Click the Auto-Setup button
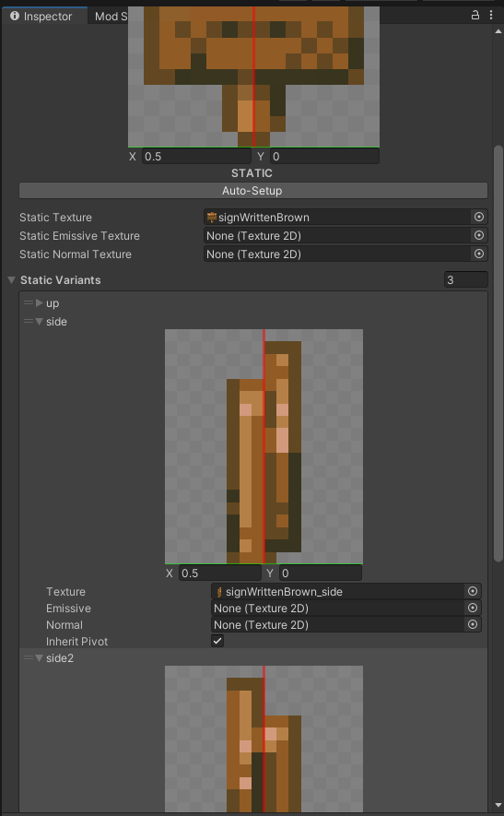 coord(252,191)
